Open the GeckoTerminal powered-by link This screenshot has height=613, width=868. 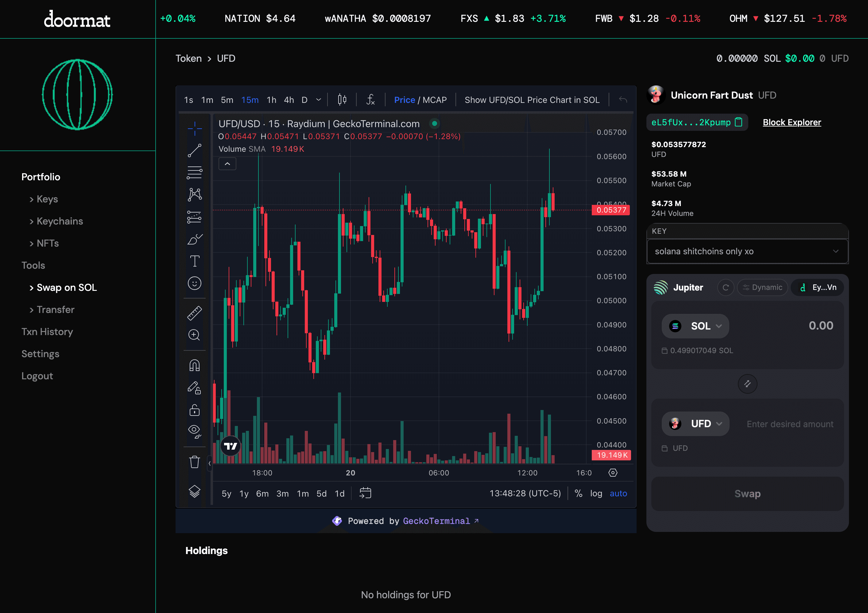pyautogui.click(x=440, y=521)
